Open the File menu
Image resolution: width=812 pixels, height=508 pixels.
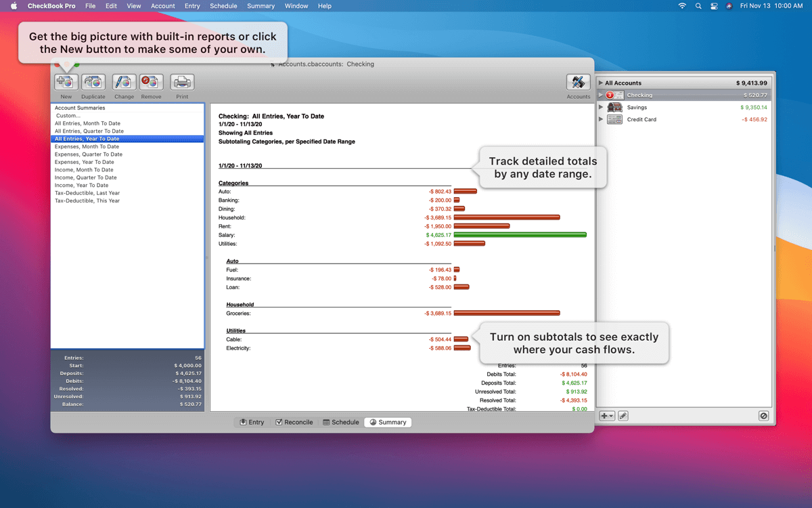pos(91,6)
